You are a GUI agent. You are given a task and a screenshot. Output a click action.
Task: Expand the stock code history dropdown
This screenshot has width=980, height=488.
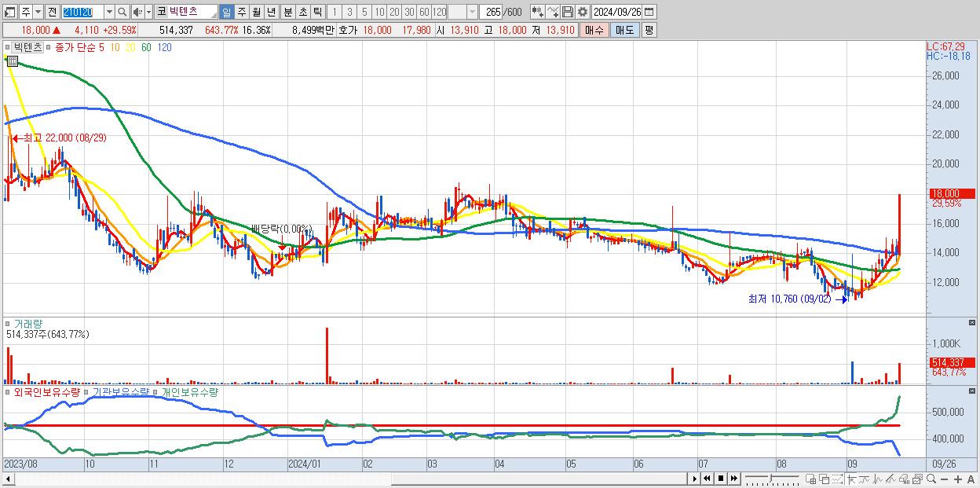(x=109, y=12)
